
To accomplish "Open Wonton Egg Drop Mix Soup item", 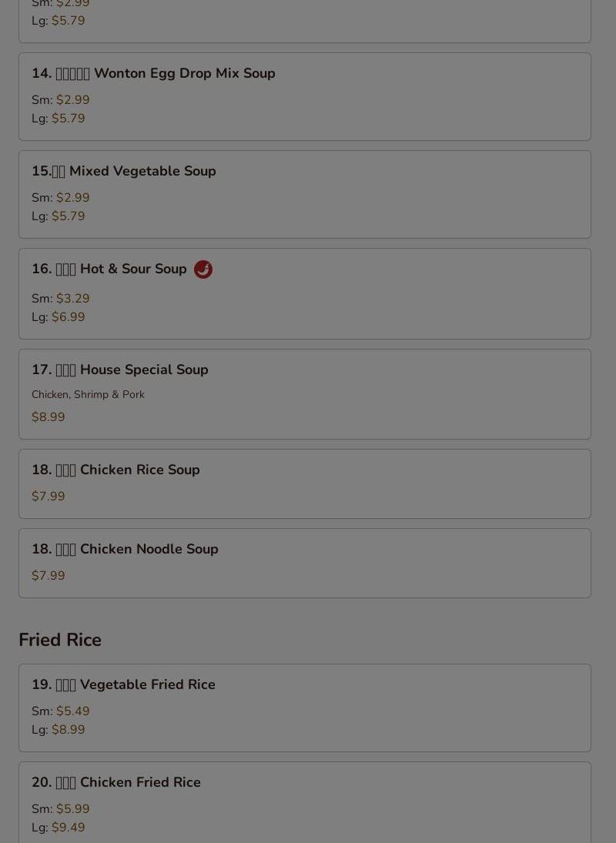I will (305, 97).
